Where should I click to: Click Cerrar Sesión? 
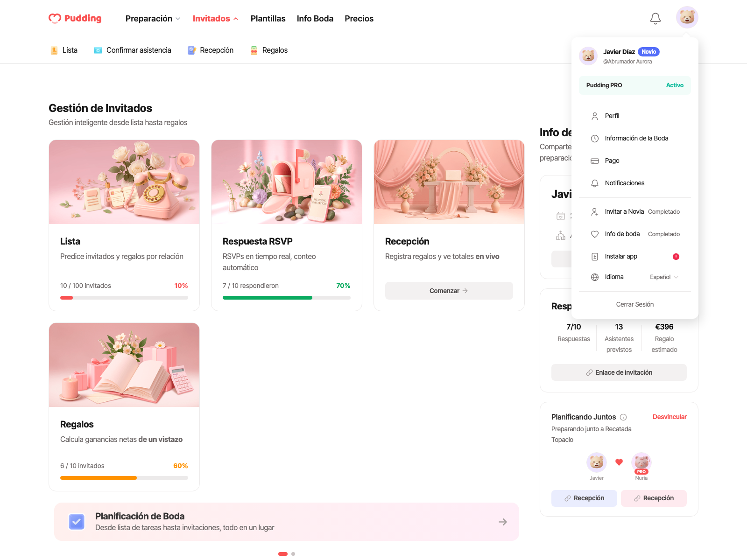pos(635,305)
